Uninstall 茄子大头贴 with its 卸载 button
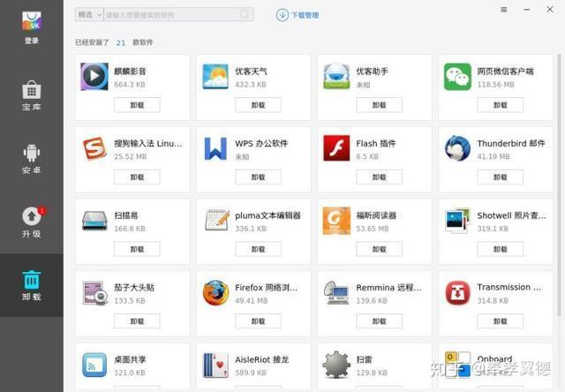565x392 pixels. 137,321
